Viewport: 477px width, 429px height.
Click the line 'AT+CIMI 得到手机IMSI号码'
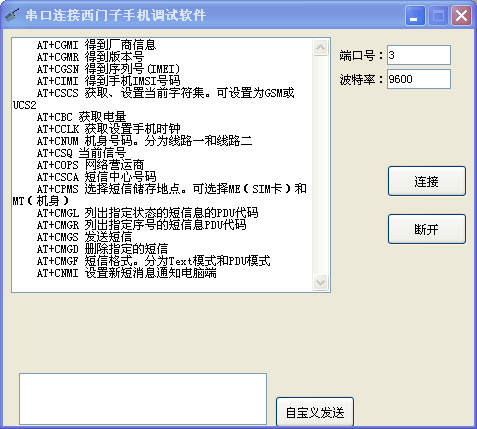click(x=108, y=81)
